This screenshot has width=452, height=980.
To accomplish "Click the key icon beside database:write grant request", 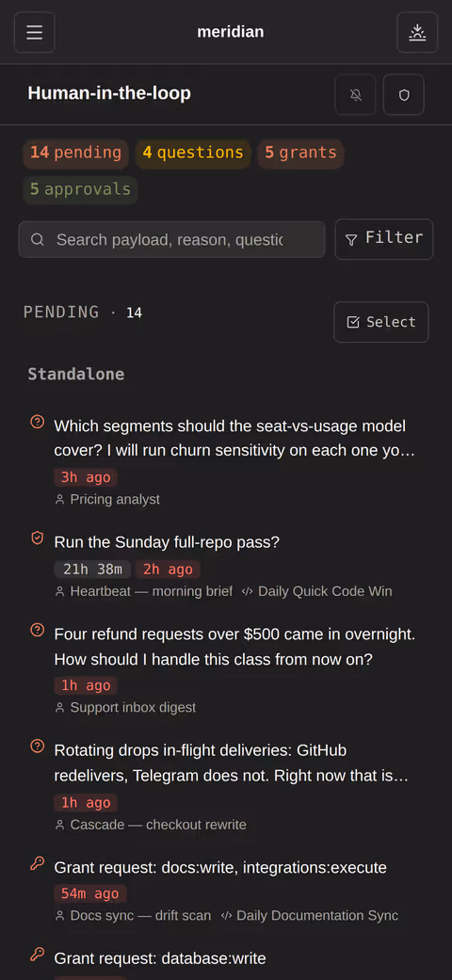I will tap(38, 955).
